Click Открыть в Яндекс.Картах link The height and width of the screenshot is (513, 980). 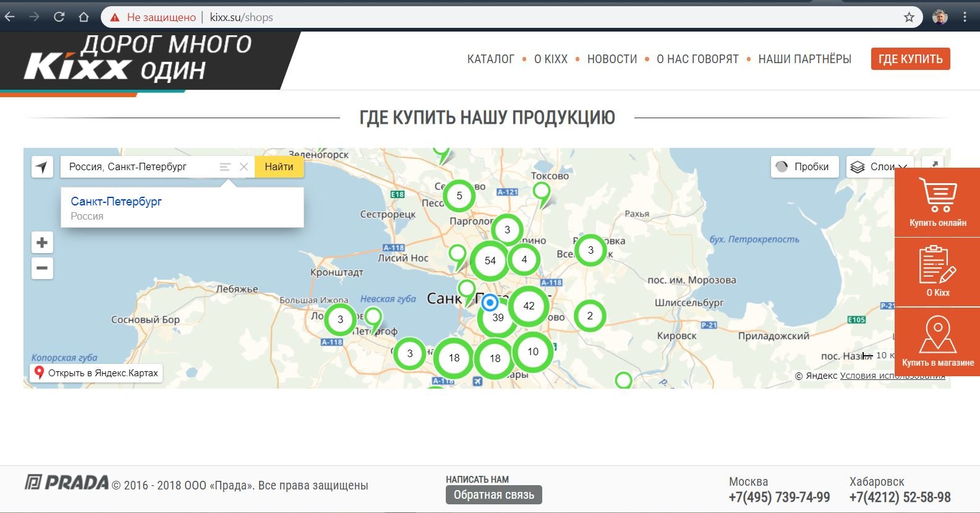96,373
